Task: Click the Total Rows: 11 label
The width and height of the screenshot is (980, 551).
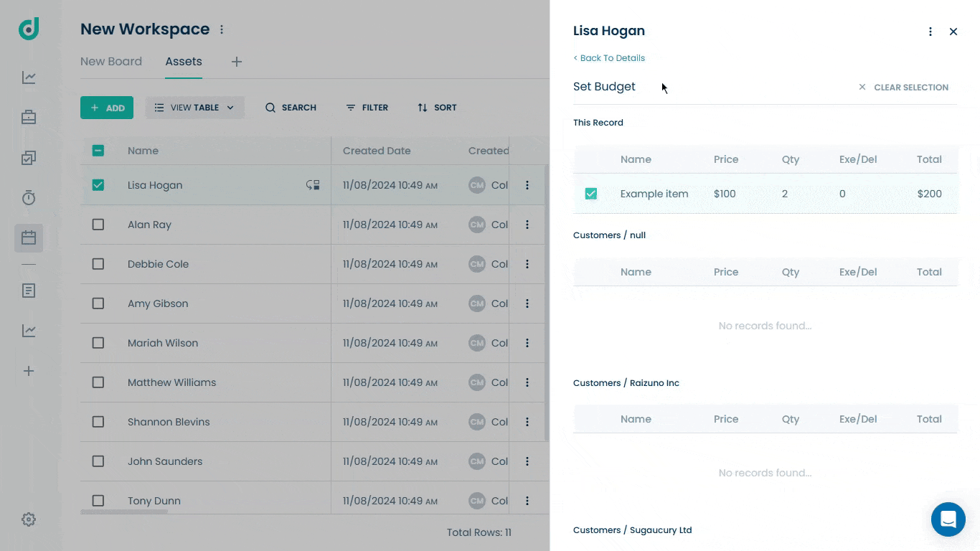Action: 479,532
